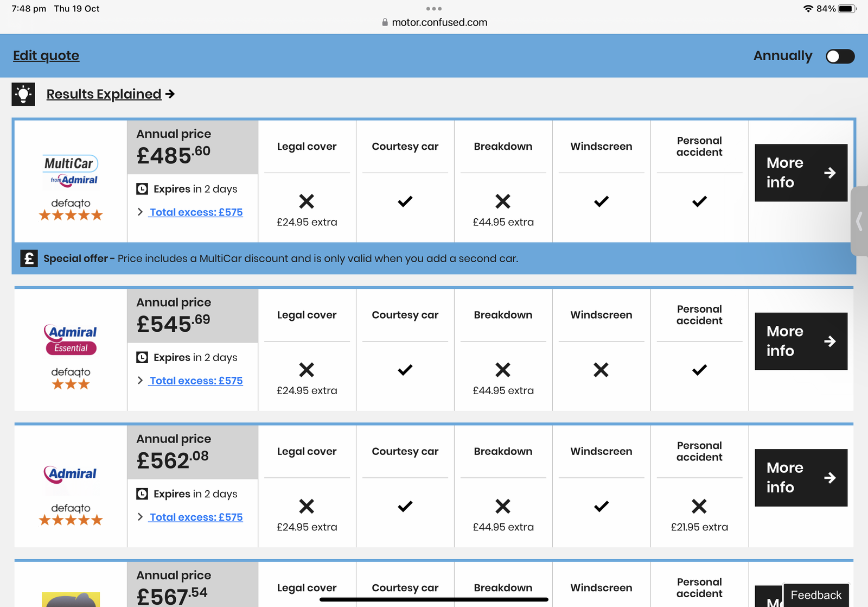868x607 pixels.
Task: Toggle the Annually pricing switch
Action: point(840,56)
